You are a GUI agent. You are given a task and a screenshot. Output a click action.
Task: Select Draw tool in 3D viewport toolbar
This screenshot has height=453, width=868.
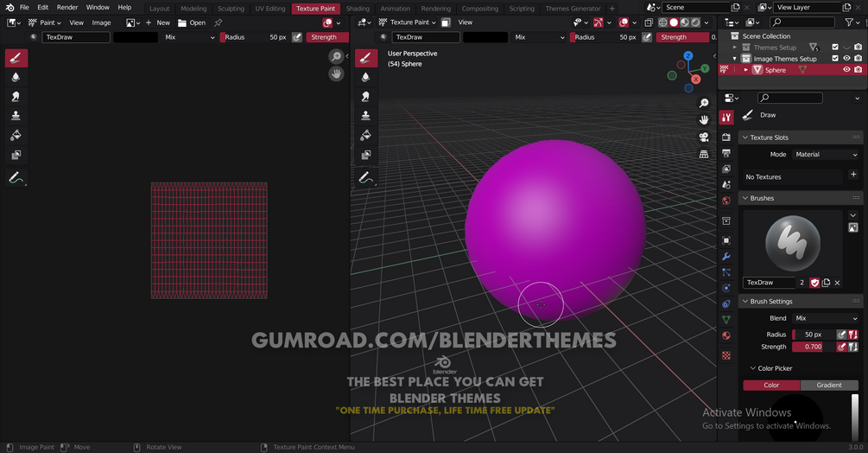point(366,58)
